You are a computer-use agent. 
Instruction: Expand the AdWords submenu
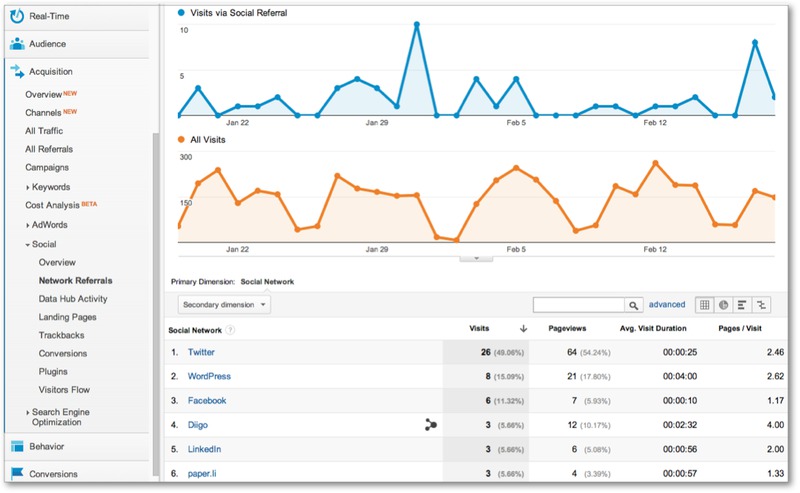click(27, 225)
